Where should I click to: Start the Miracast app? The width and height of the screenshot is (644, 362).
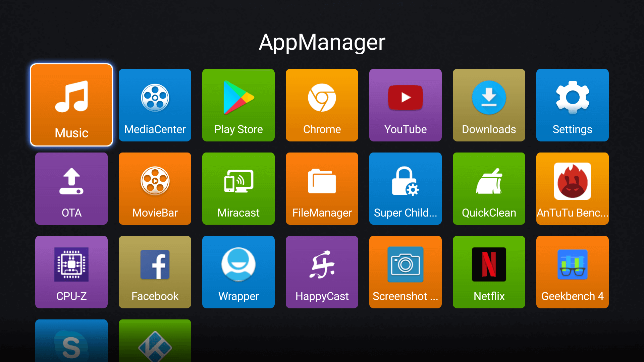(x=238, y=188)
